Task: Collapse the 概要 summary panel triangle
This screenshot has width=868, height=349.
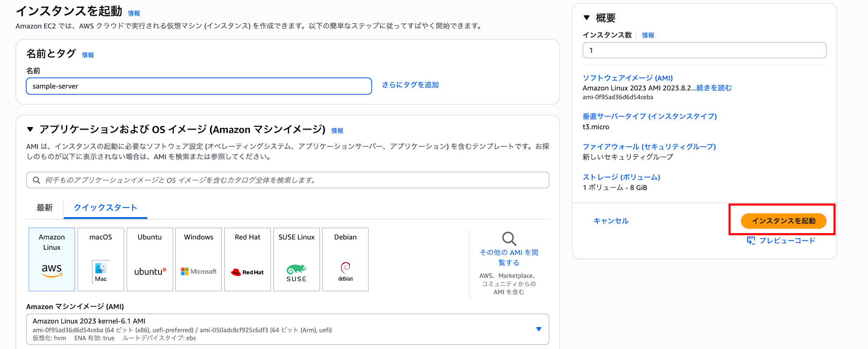Action: click(587, 18)
